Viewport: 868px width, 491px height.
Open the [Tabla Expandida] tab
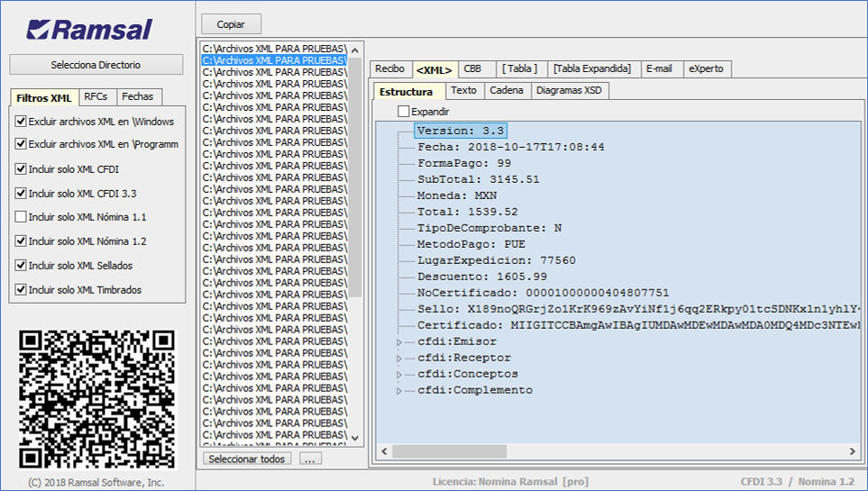click(592, 68)
